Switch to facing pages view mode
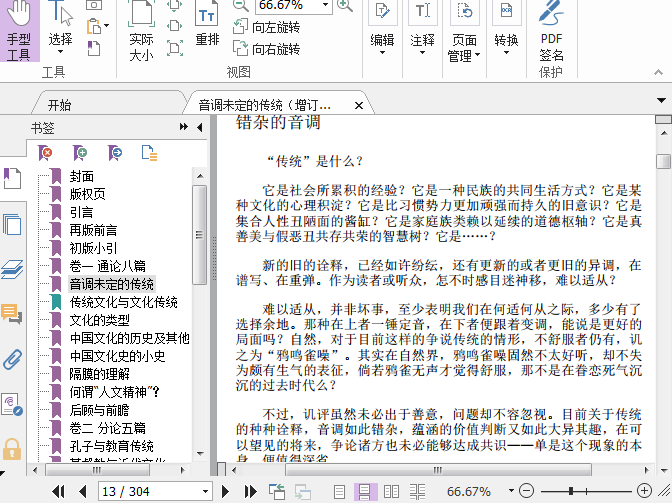672x503 pixels. click(x=391, y=491)
